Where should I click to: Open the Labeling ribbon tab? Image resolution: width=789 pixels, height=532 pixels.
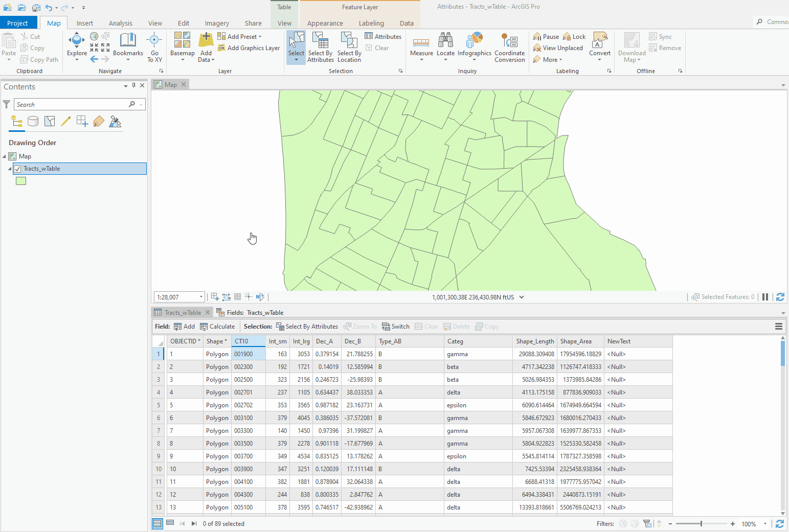coord(371,23)
